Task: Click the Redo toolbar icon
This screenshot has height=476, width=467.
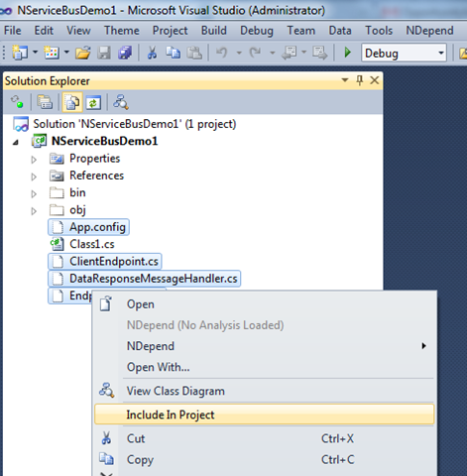Action: 255,53
